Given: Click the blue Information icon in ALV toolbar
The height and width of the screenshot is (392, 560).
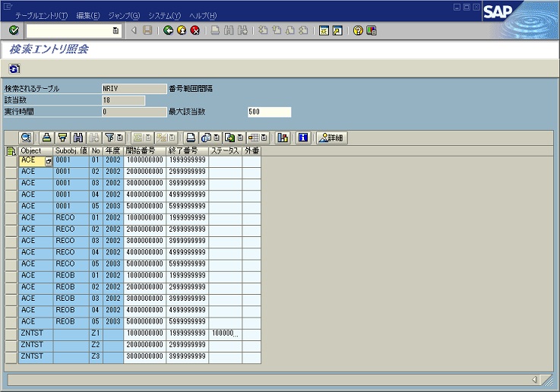Looking at the screenshot, I should 303,138.
